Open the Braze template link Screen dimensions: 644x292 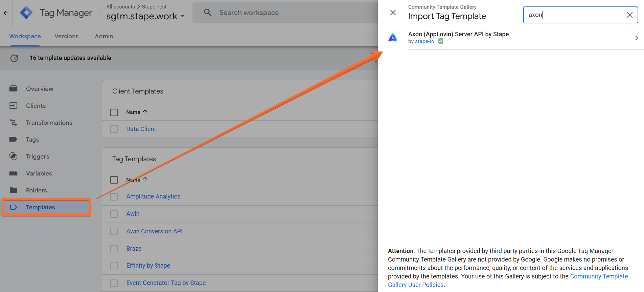coord(134,249)
